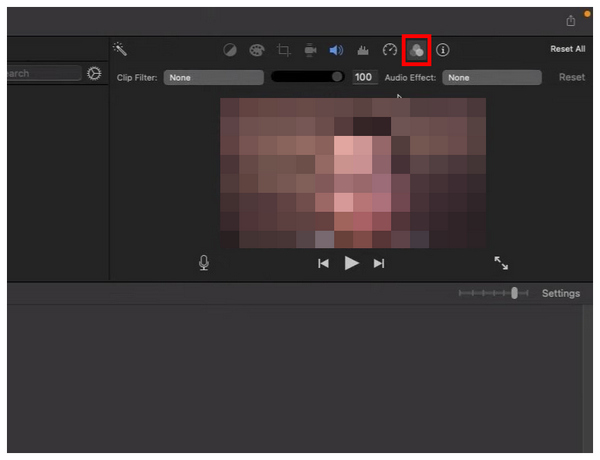This screenshot has width=600, height=460.
Task: Select the cropping tool icon
Action: pyautogui.click(x=284, y=50)
